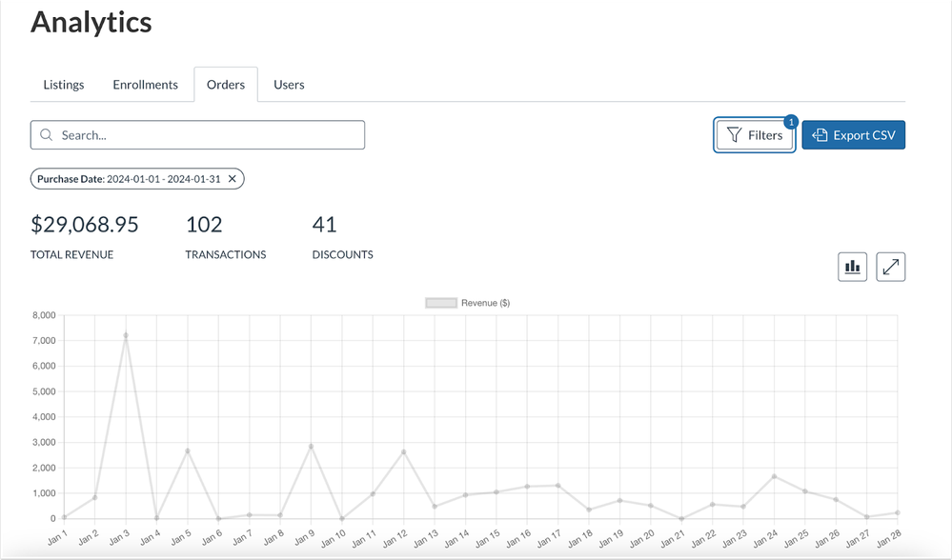Viewport: 952px width, 560px height.
Task: Export orders with Export CSV button
Action: tap(853, 135)
